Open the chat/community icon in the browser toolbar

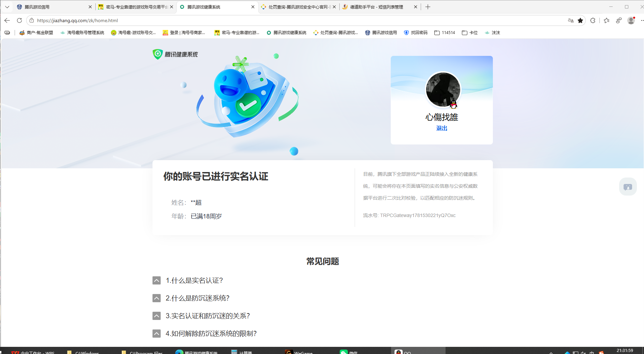(619, 20)
